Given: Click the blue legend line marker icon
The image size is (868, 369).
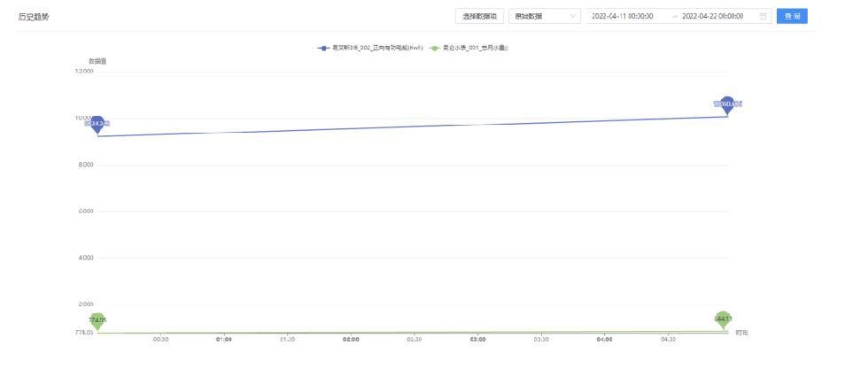Looking at the screenshot, I should click(324, 48).
